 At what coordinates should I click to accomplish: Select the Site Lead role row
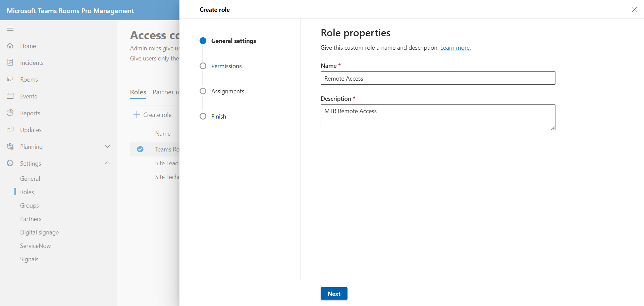(155, 163)
